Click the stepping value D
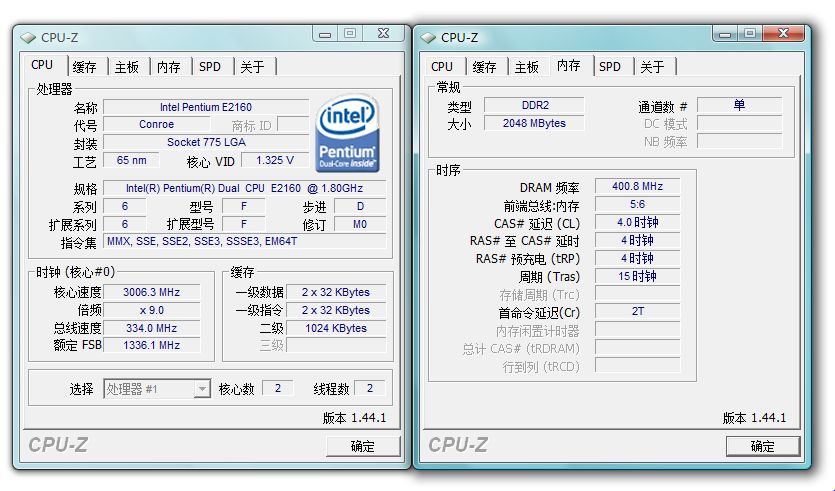 pyautogui.click(x=360, y=207)
